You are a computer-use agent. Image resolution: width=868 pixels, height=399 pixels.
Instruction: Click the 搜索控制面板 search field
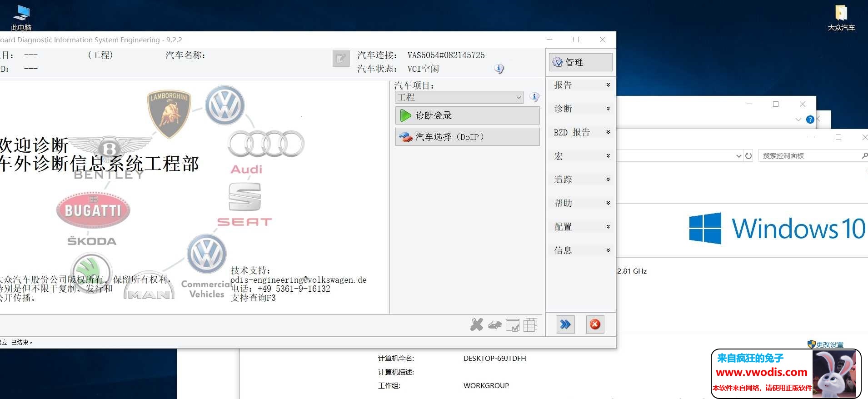(x=809, y=156)
